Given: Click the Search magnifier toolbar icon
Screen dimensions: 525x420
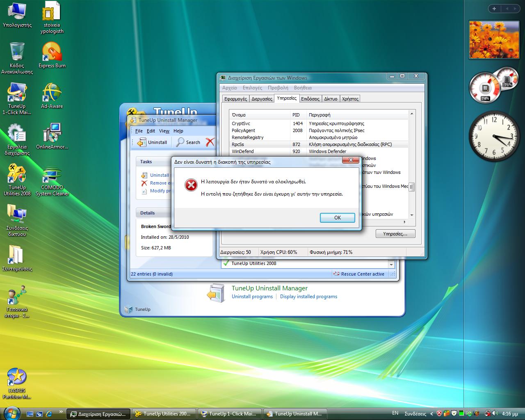Looking at the screenshot, I should click(x=180, y=142).
